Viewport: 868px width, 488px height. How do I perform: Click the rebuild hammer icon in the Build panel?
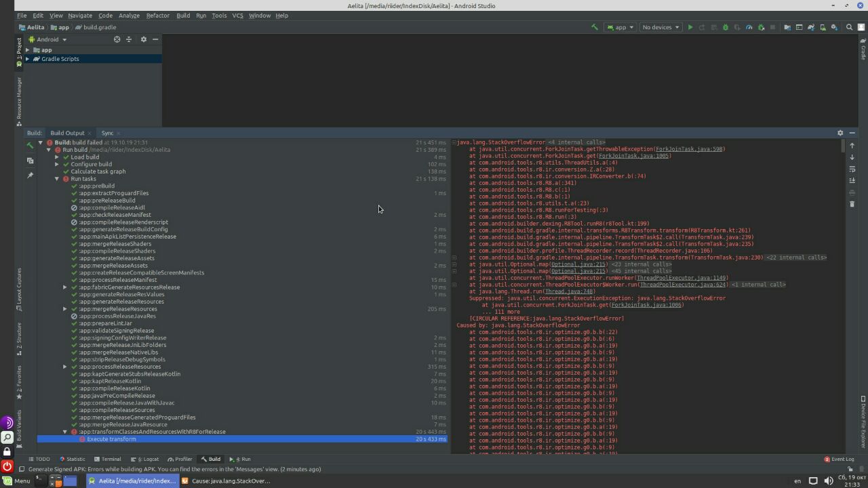(x=30, y=145)
